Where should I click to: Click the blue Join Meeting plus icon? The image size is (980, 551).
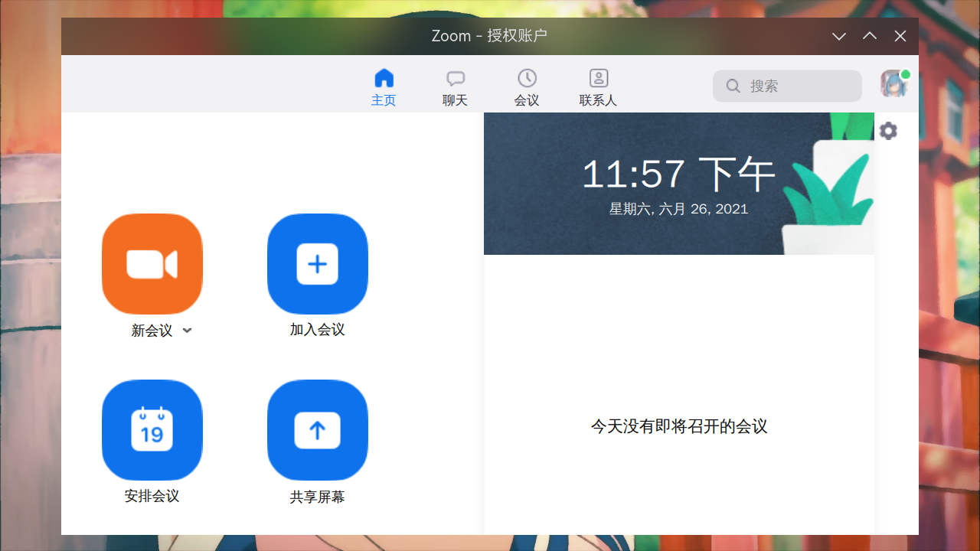coord(317,264)
